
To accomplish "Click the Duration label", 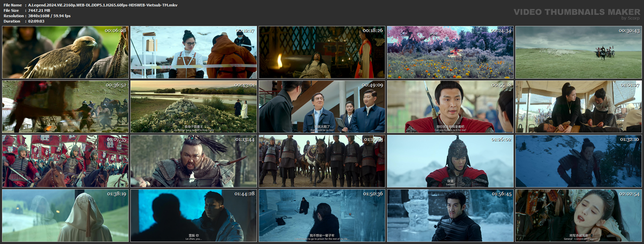I will tap(12, 21).
